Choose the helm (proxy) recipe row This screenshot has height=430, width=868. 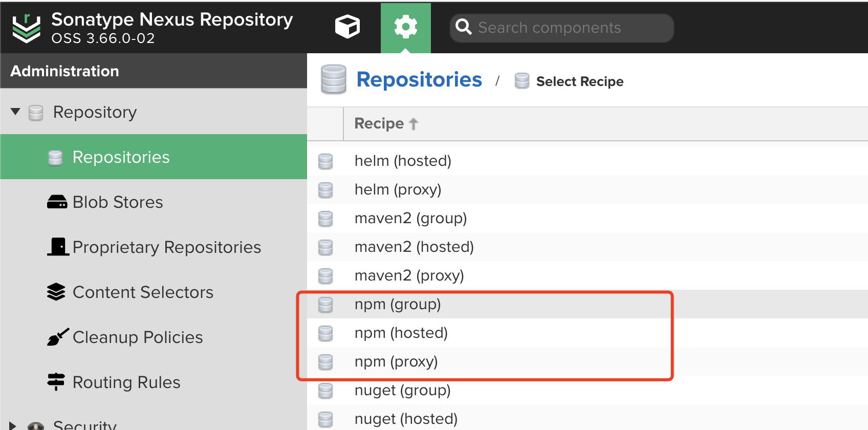point(588,189)
